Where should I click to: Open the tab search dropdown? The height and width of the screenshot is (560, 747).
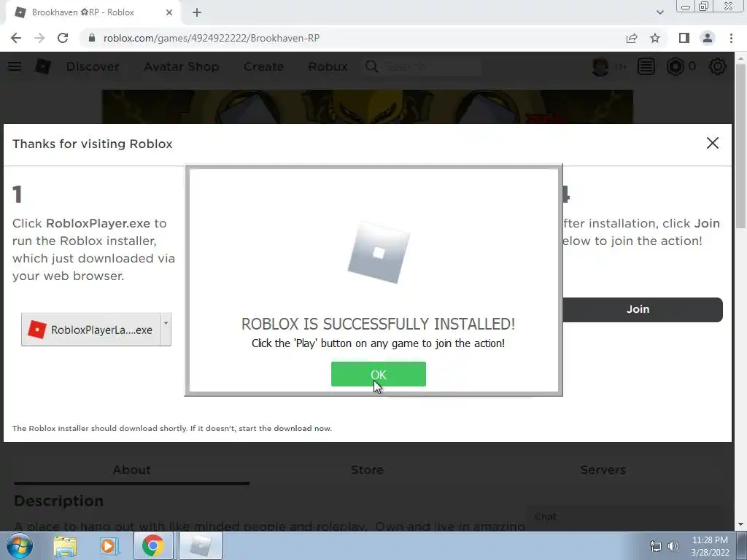click(659, 12)
